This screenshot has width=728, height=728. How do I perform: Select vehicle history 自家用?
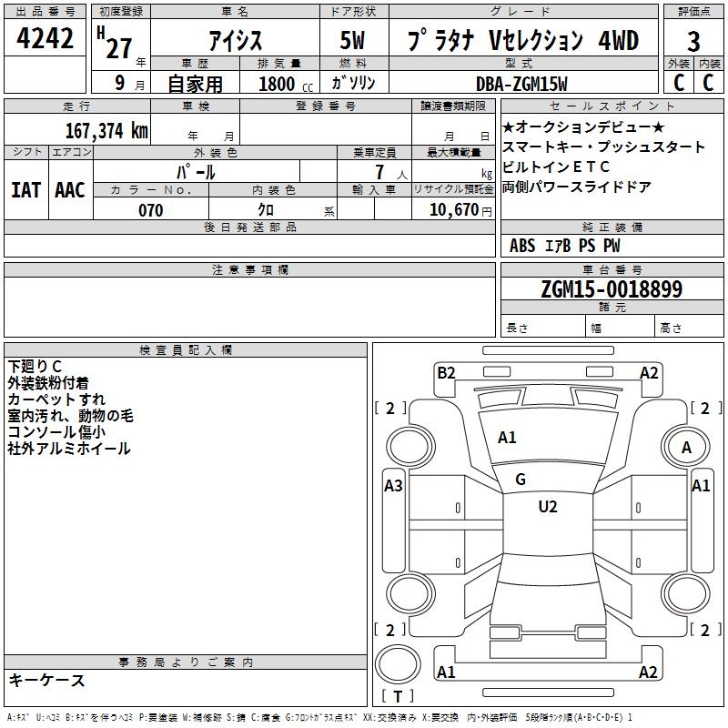coord(195,84)
